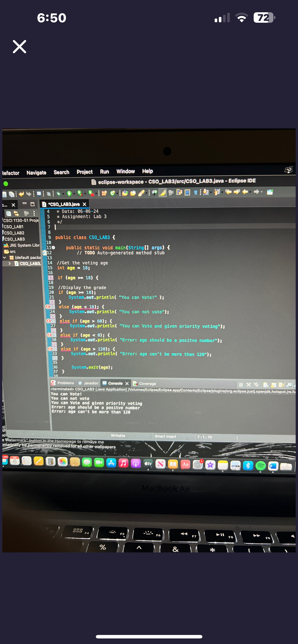Toggle Scroll Lock in Console toolbar
The height and width of the screenshot is (644, 298).
(274, 385)
